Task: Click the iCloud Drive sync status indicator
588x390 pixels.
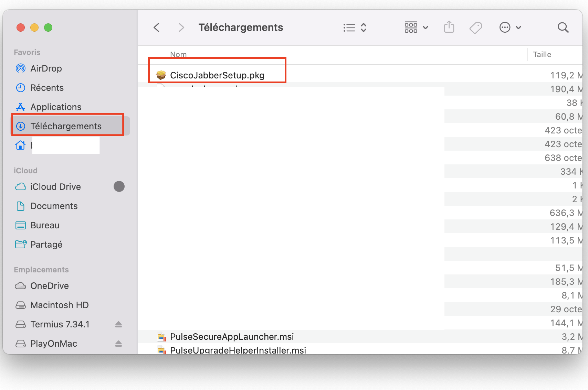Action: pos(119,186)
